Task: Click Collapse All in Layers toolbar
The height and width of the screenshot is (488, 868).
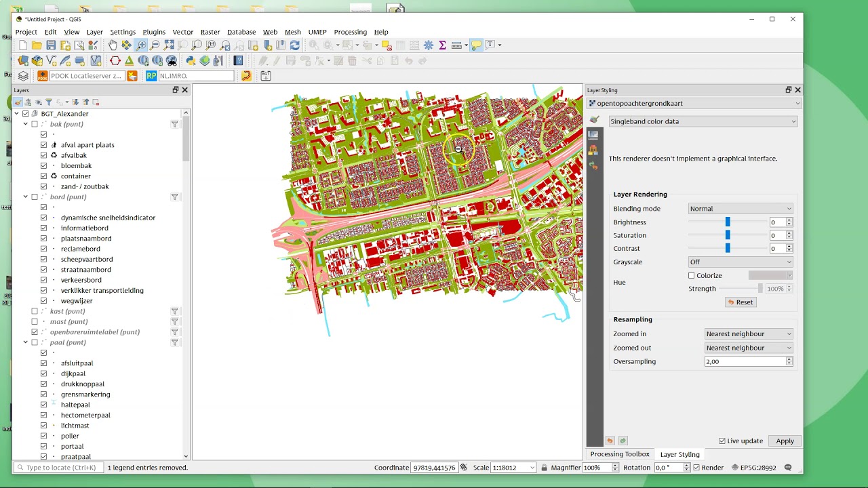Action: click(x=85, y=102)
